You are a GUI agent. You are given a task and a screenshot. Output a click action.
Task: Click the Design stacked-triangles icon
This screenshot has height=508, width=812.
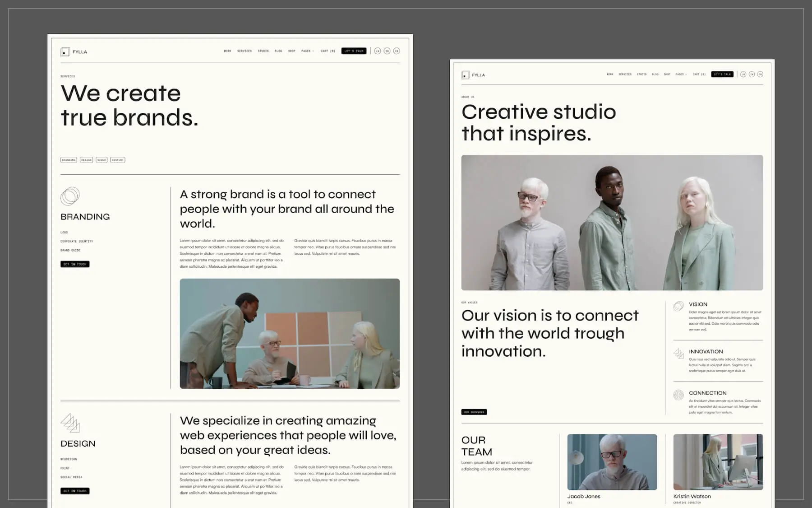coord(70,423)
